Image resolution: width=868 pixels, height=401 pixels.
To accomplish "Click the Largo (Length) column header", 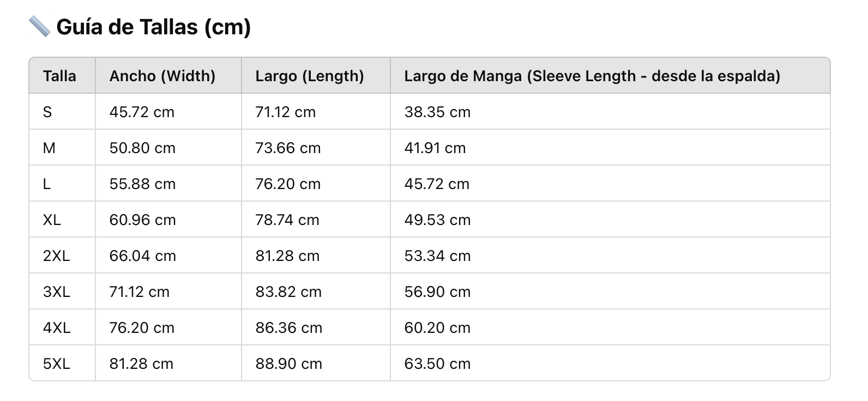I will [310, 76].
